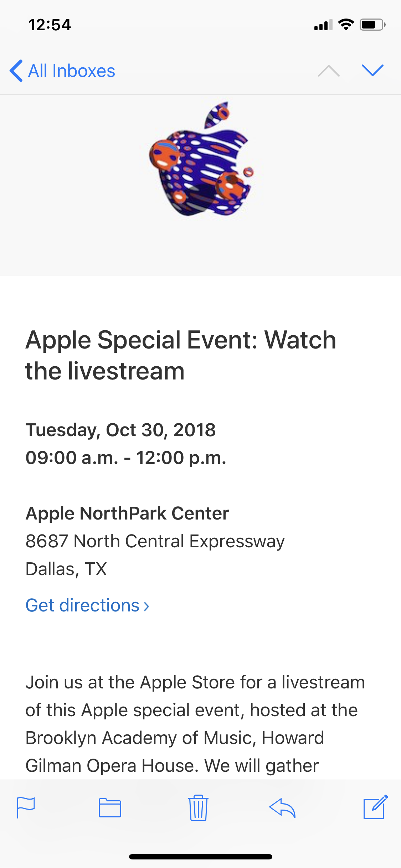Tap the Apple NorthPark Center store name
Screen dimensions: 401x868
pos(127,513)
